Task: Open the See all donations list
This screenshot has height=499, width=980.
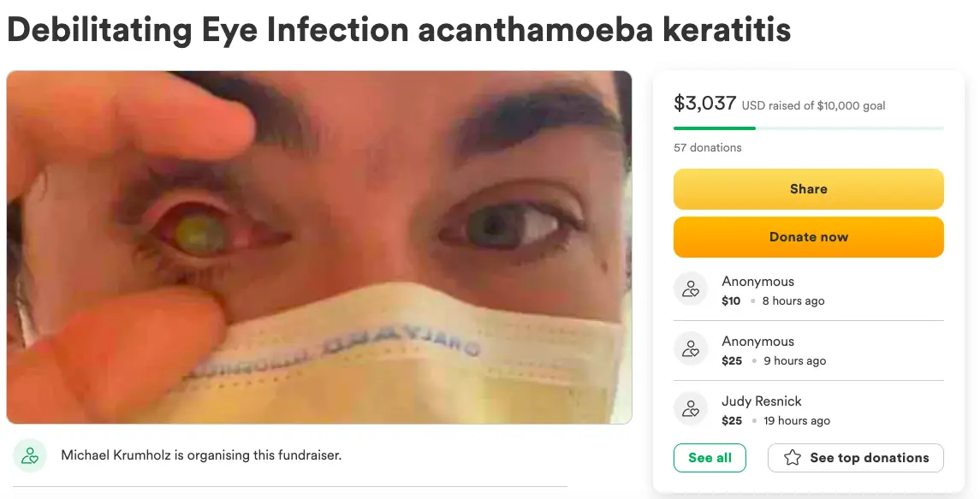Action: tap(710, 458)
